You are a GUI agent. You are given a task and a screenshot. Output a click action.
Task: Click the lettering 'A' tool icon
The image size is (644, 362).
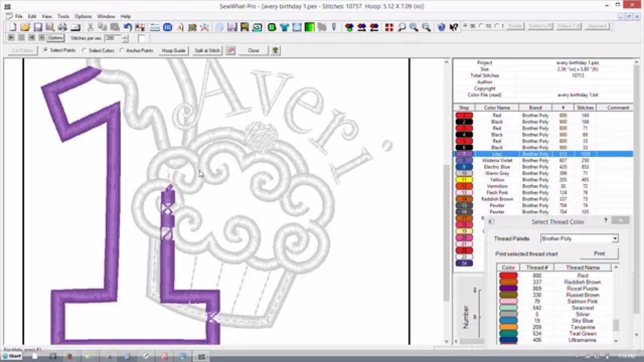click(180, 27)
